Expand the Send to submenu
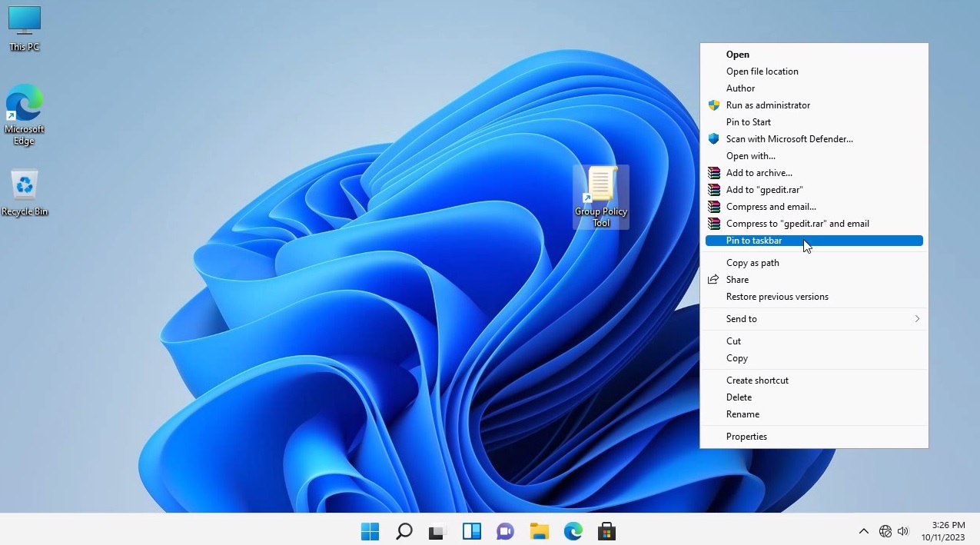Viewport: 980px width, 545px height. [x=814, y=319]
